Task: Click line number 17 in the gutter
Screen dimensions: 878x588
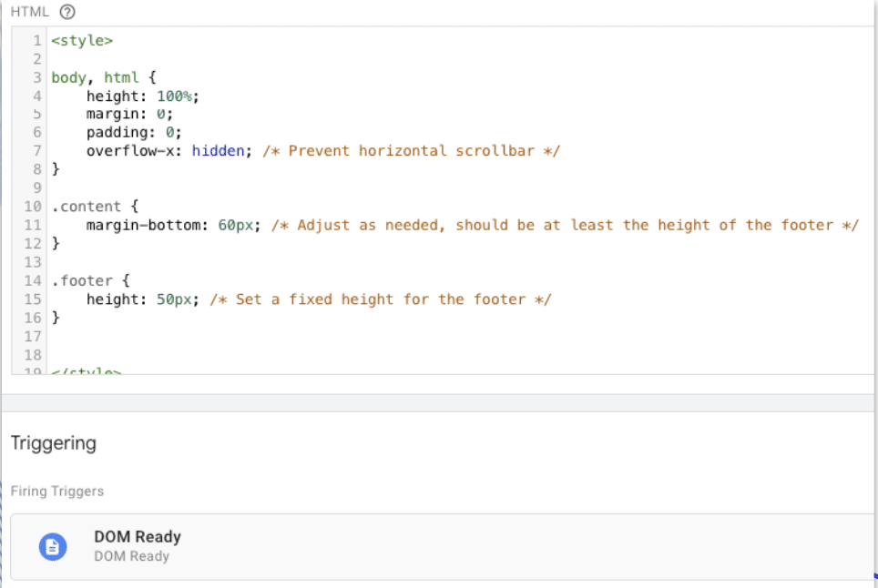Action: (x=33, y=336)
